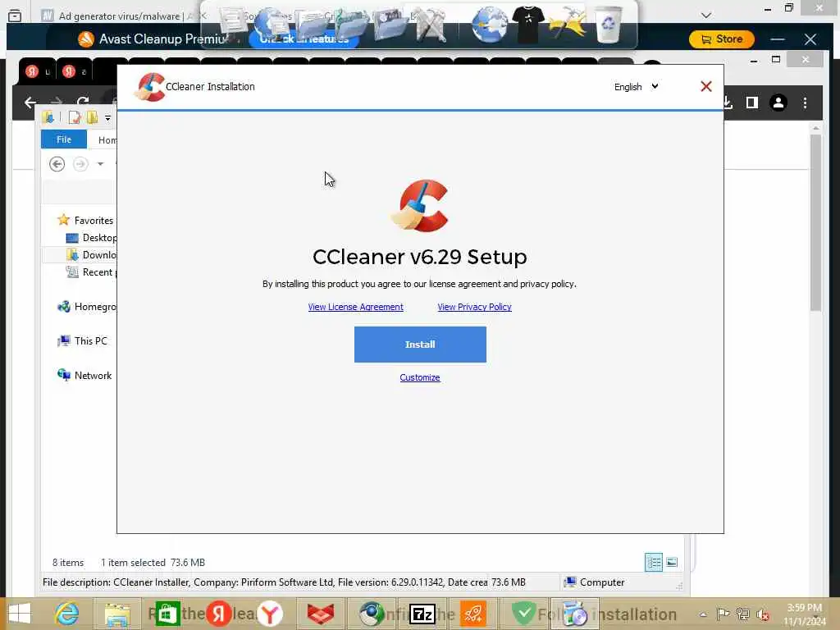Click the large CCleaner broom logo
The image size is (840, 630).
(x=419, y=206)
